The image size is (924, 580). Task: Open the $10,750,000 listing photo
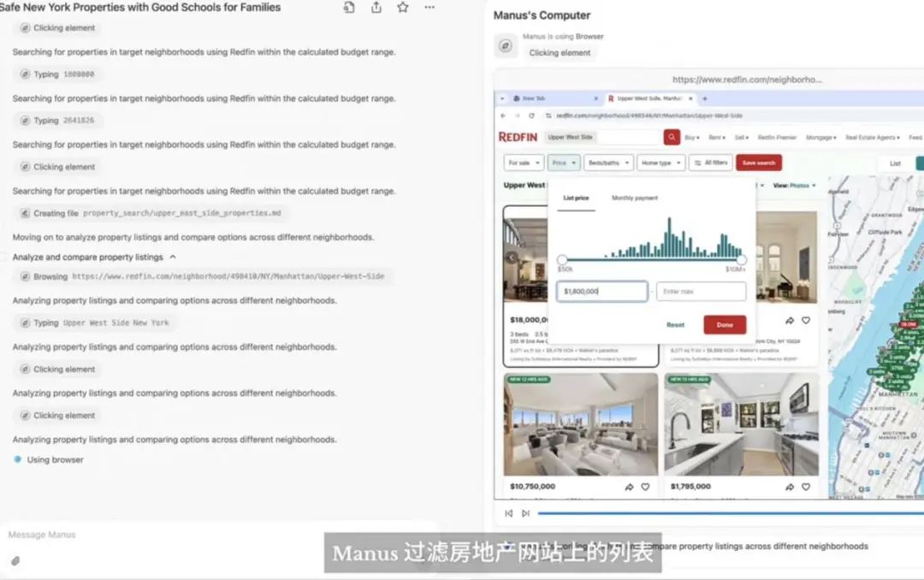pos(580,424)
